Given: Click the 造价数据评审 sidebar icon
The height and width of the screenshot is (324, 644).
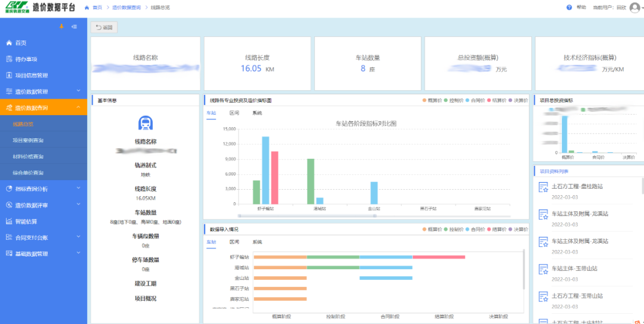Looking at the screenshot, I should pos(9,205).
